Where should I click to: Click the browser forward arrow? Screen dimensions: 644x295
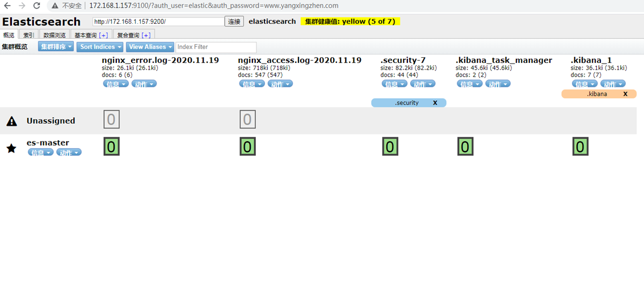click(x=22, y=6)
